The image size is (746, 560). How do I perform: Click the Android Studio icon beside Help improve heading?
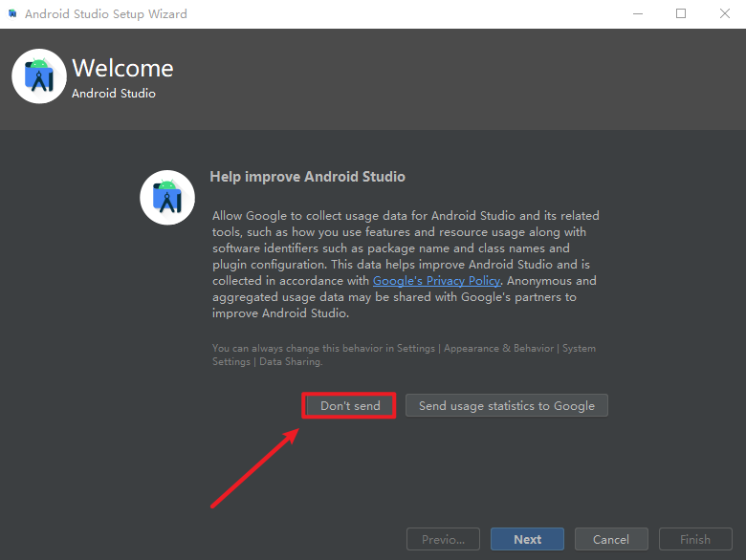(x=167, y=198)
